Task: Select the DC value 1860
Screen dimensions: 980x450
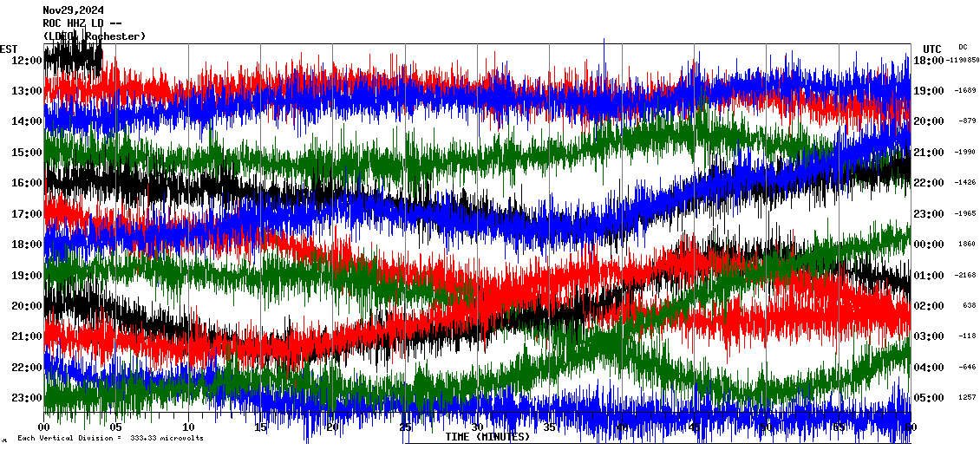Action: [967, 245]
